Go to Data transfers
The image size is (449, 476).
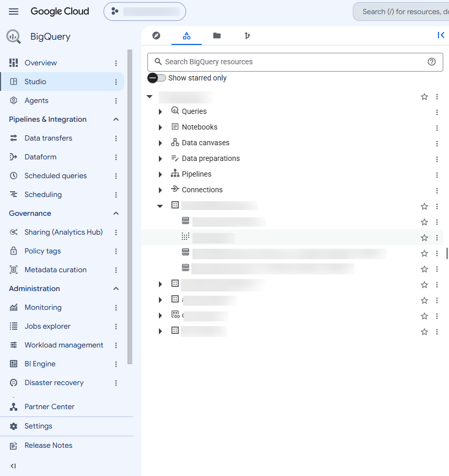48,138
